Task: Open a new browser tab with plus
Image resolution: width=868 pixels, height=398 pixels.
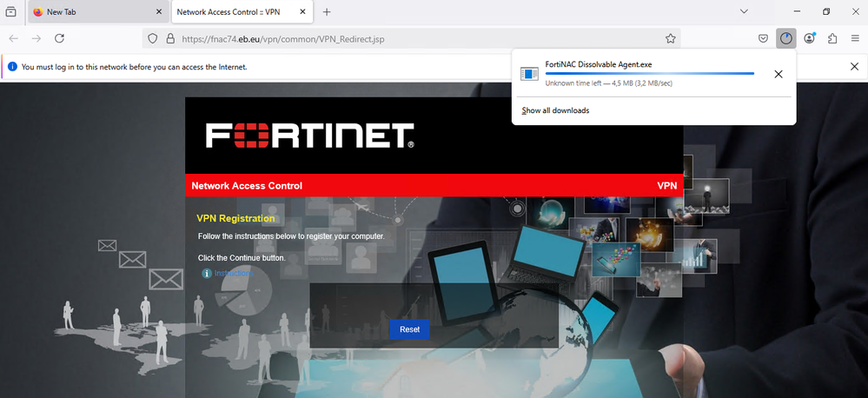Action: click(327, 11)
